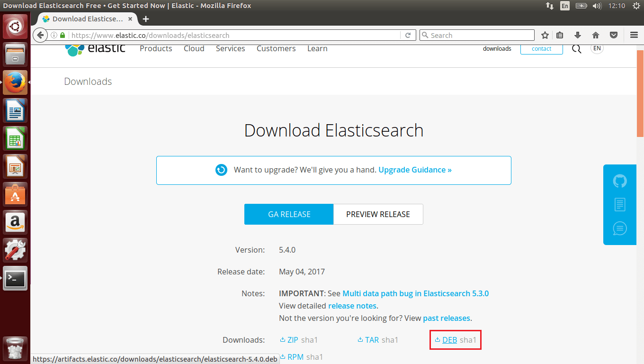The image size is (644, 364).
Task: Open the Learn menu
Action: [x=317, y=48]
